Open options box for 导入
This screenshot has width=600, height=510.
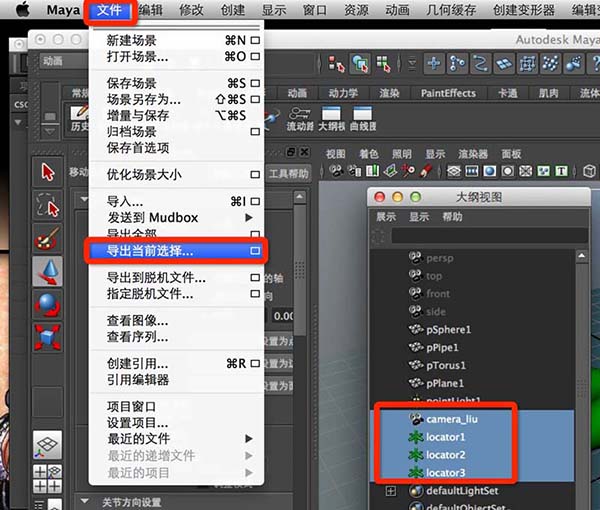255,201
